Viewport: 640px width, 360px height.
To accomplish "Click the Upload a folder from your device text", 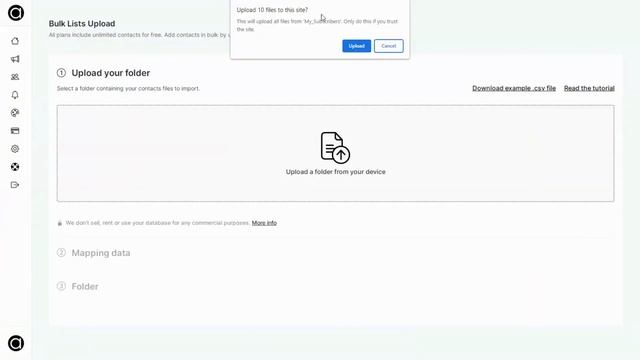I will point(336,172).
